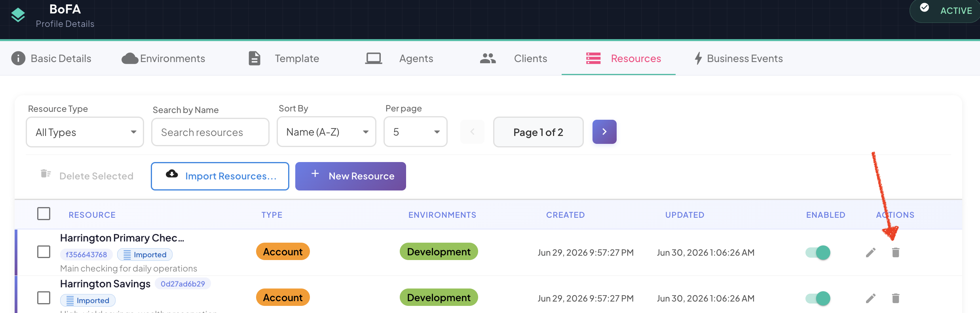
Task: Click the Environments cloud icon
Action: (x=130, y=58)
